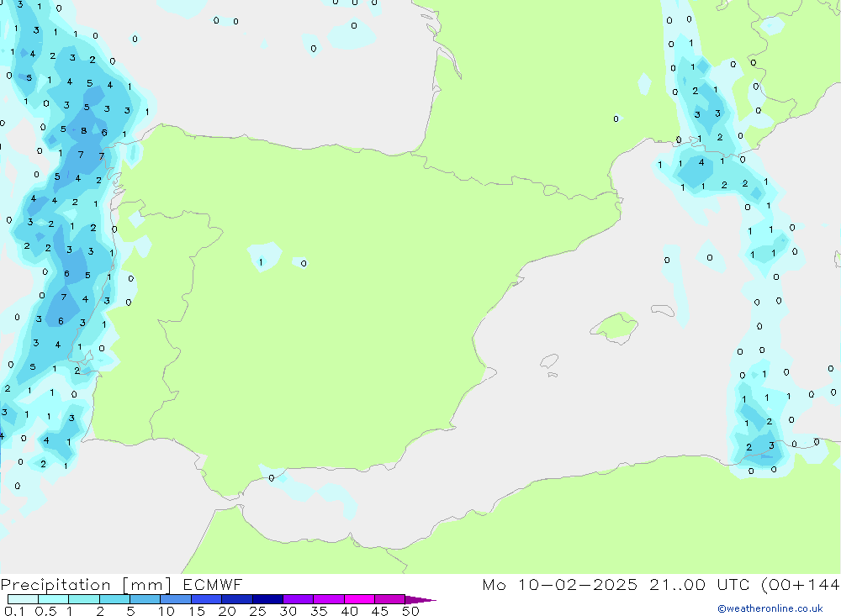Click Mallorca island on the map
The height and width of the screenshot is (616, 841).
pyautogui.click(x=614, y=326)
